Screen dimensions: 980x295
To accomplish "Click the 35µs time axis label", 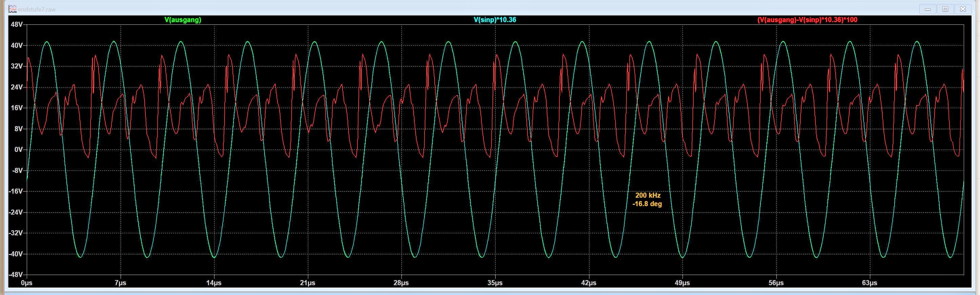I will coord(495,283).
